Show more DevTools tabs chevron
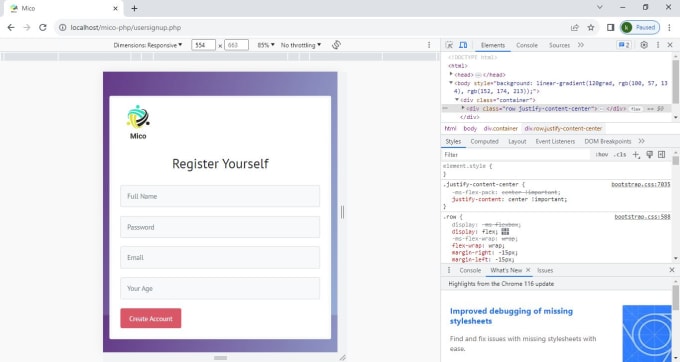The image size is (680, 362). click(x=581, y=45)
